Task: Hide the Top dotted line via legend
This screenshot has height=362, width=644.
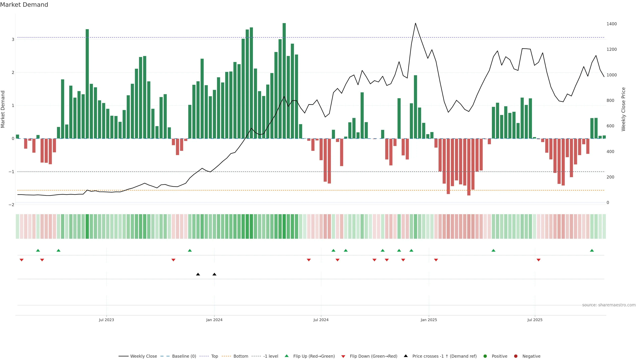Action: click(214, 356)
